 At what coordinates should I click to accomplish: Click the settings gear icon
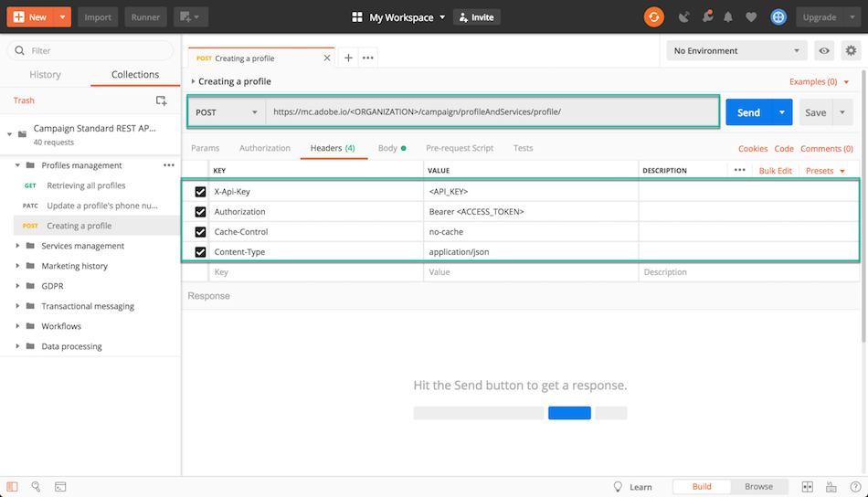click(851, 51)
